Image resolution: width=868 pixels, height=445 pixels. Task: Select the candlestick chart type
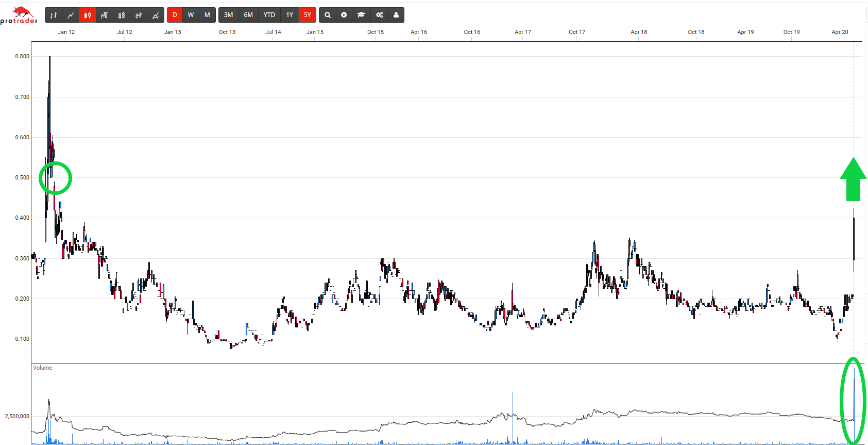point(88,15)
